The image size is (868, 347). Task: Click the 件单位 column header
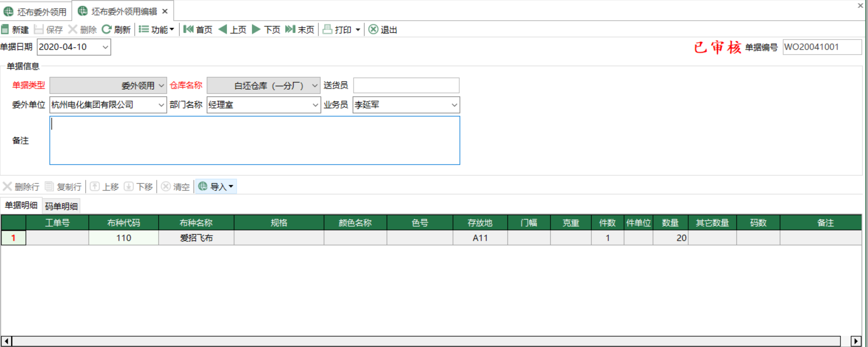click(x=638, y=223)
